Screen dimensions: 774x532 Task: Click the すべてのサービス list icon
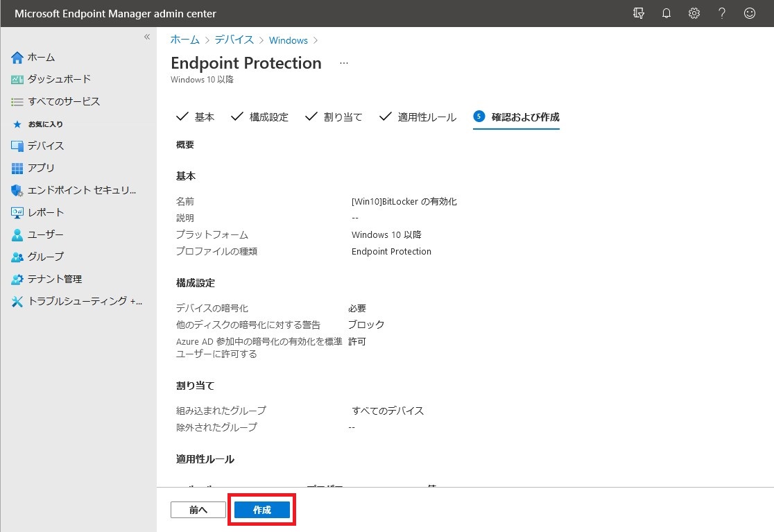pyautogui.click(x=17, y=102)
